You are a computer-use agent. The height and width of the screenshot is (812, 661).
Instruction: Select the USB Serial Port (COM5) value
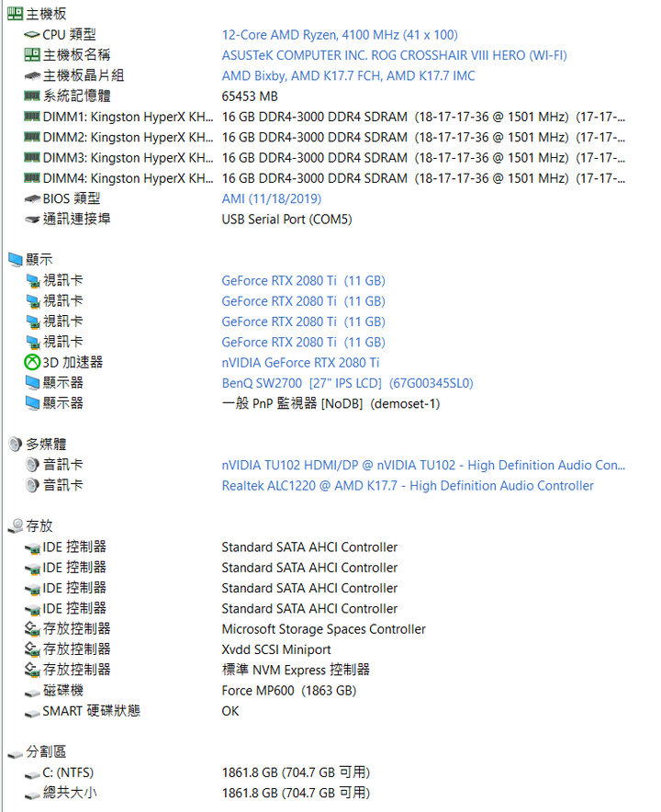tap(286, 219)
